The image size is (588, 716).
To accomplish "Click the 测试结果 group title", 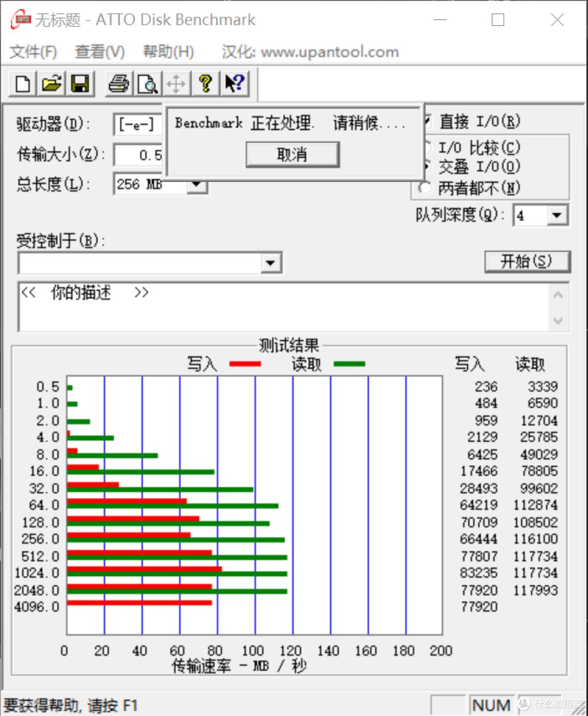I will [289, 345].
